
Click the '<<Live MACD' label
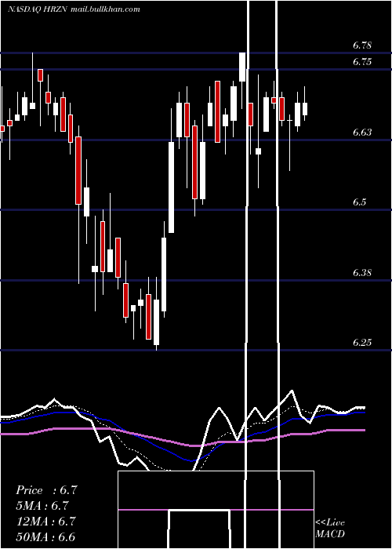(330, 529)
